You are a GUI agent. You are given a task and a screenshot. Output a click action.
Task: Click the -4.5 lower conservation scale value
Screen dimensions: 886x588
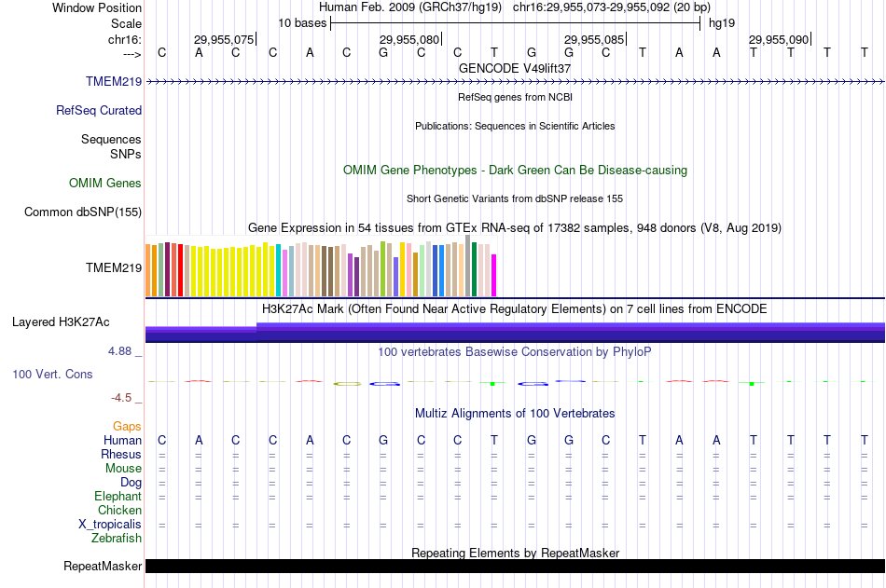121,398
